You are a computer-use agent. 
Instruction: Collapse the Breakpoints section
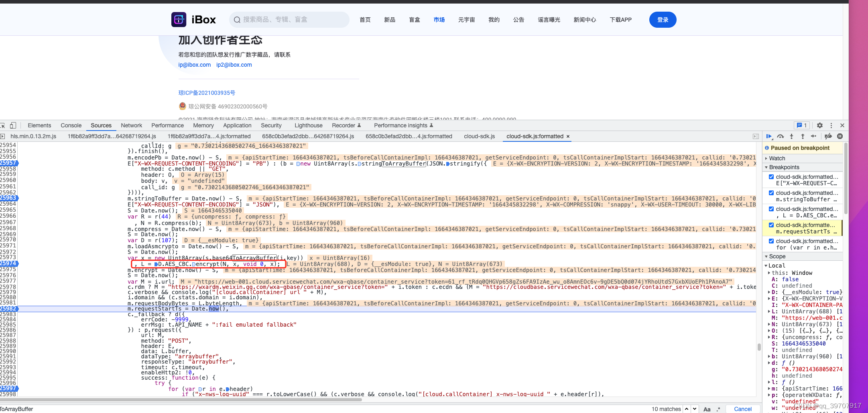[766, 167]
